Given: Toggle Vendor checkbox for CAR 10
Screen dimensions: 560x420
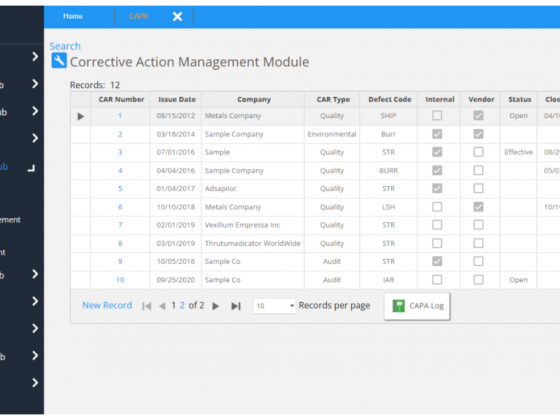Looking at the screenshot, I should (479, 280).
